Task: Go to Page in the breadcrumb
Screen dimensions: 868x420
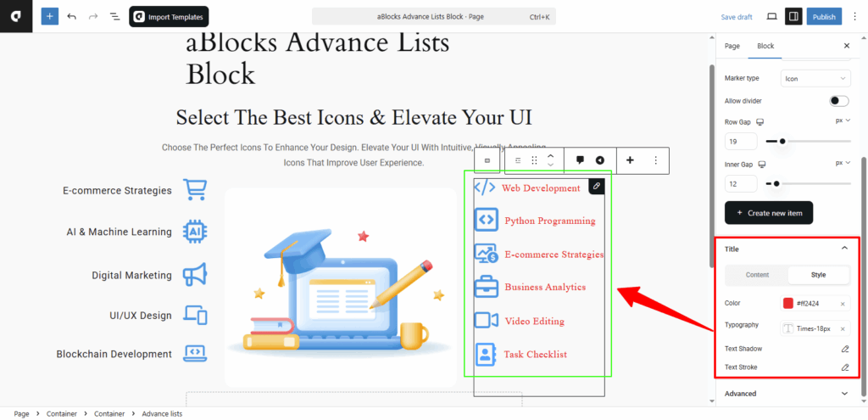Action: tap(21, 413)
